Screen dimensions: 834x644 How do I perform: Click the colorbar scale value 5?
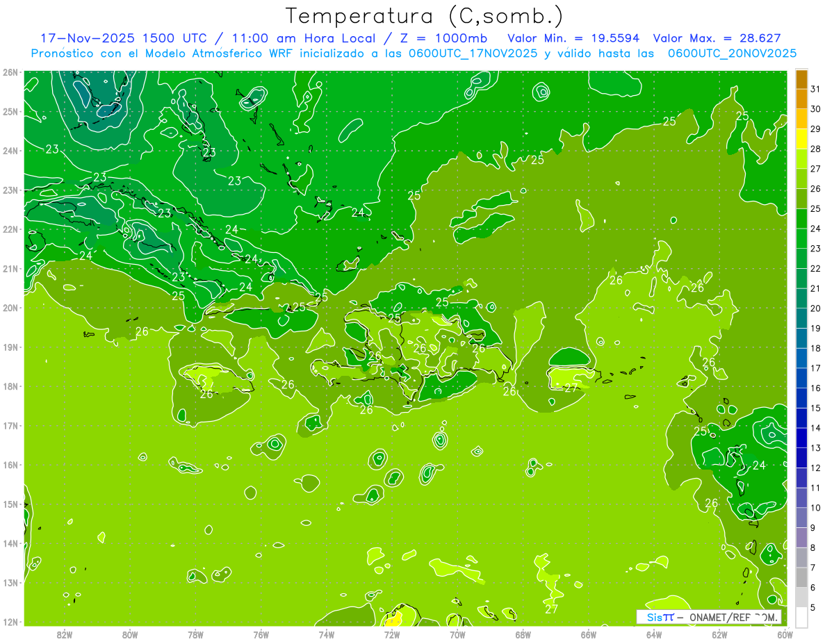click(x=814, y=608)
